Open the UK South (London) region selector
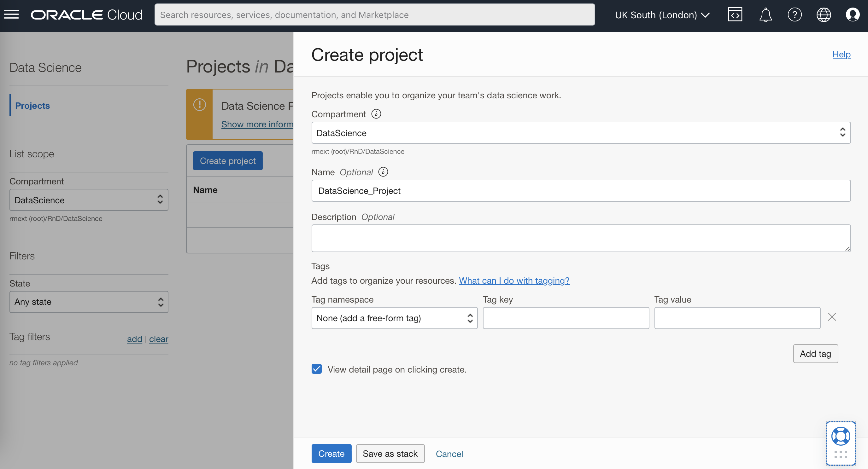The width and height of the screenshot is (868, 469). coord(662,15)
